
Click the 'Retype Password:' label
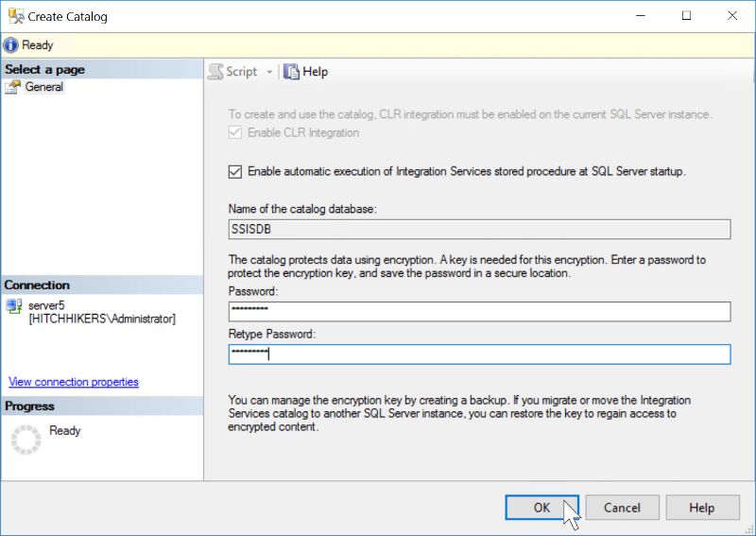pos(271,334)
